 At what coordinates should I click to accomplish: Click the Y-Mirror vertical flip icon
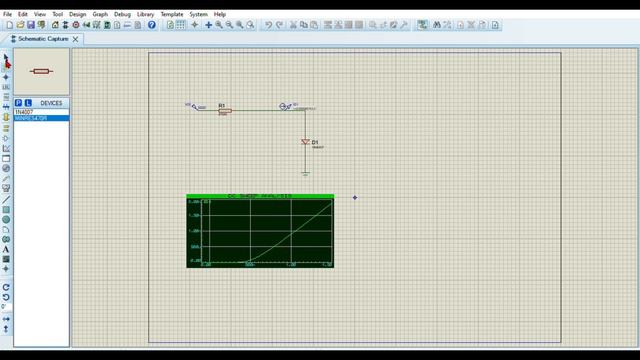[6, 329]
